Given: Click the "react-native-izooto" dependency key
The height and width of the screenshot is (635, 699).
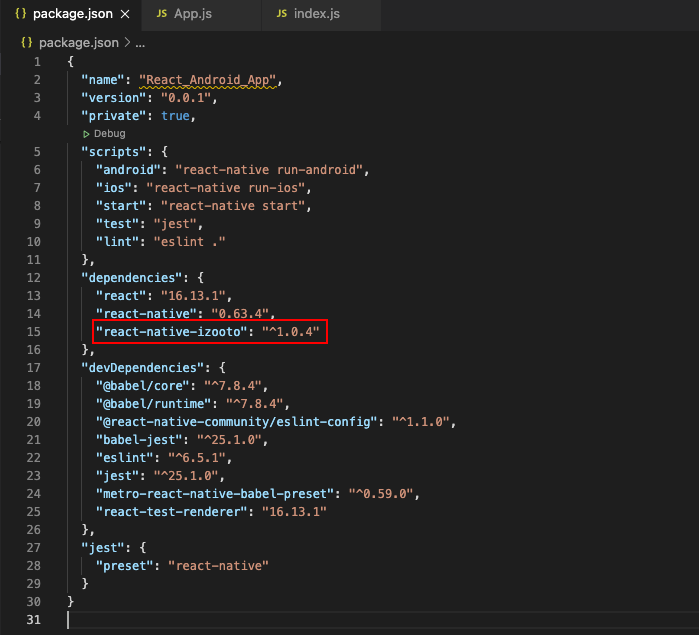Looking at the screenshot, I should (x=172, y=332).
